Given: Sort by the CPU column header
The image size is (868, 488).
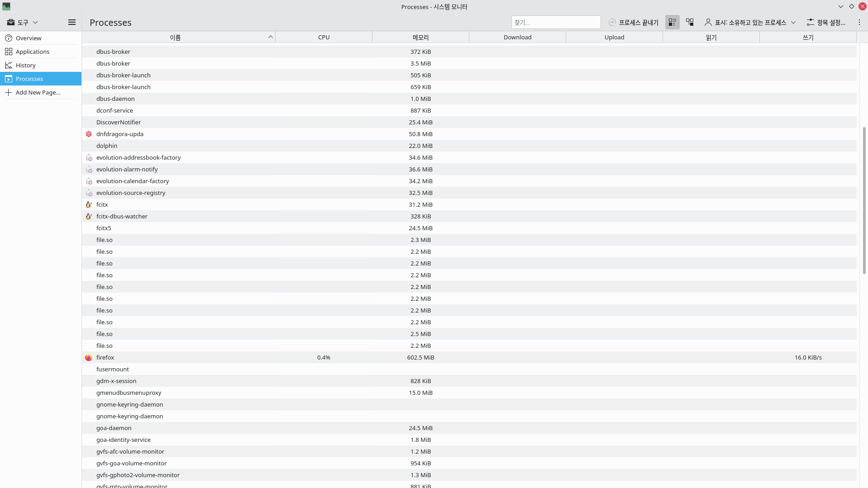Looking at the screenshot, I should pos(324,37).
